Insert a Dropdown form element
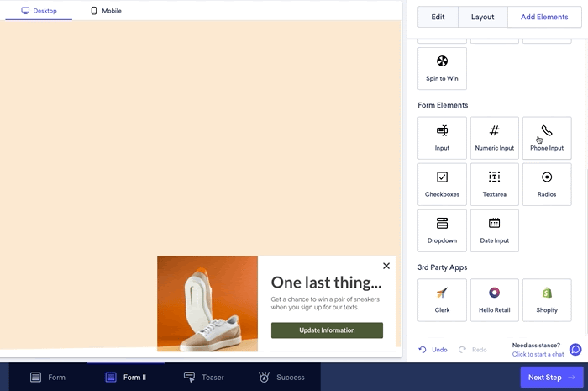This screenshot has height=391, width=588. pyautogui.click(x=442, y=230)
